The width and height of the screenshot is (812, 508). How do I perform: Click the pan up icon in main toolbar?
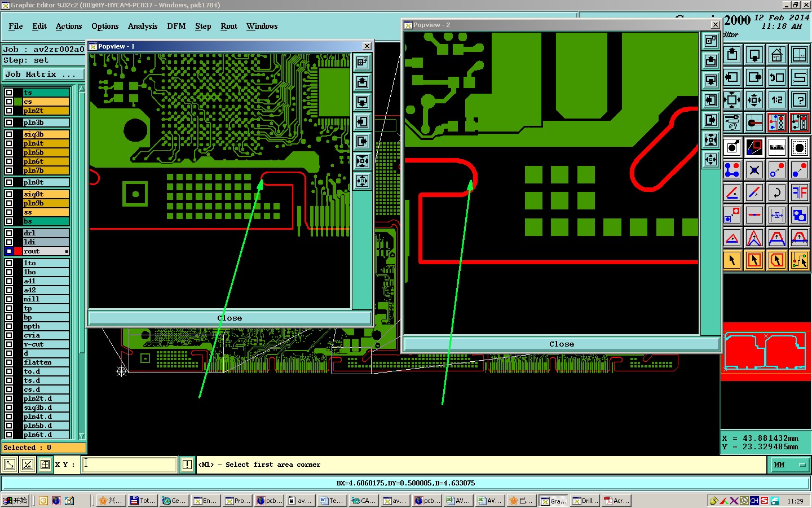732,55
